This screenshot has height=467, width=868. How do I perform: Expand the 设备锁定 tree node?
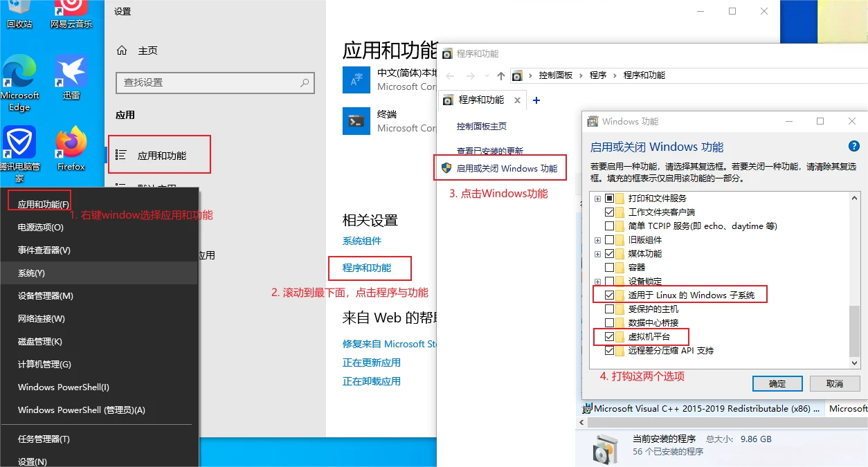598,282
